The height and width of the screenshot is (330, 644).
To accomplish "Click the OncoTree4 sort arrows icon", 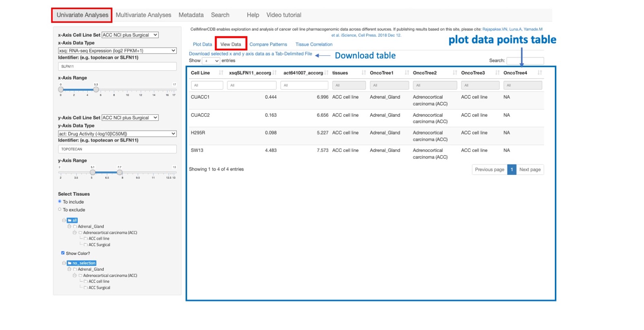I will (x=539, y=73).
